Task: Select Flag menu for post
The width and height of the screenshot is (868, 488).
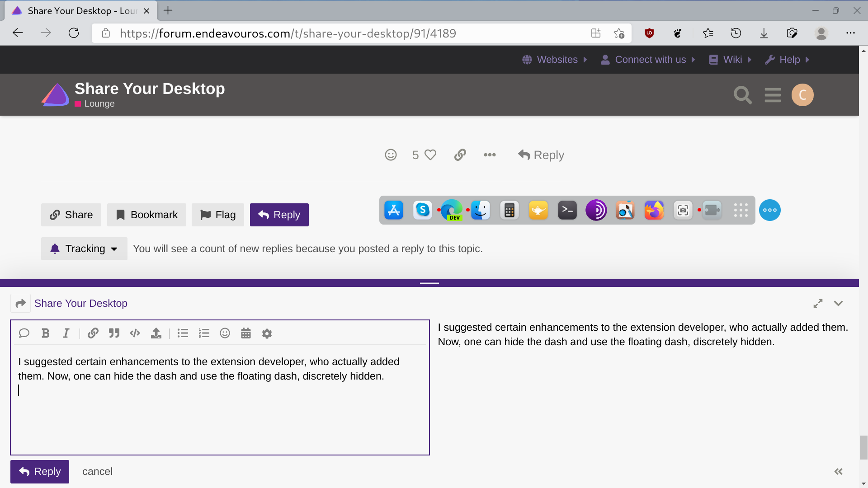Action: point(218,215)
